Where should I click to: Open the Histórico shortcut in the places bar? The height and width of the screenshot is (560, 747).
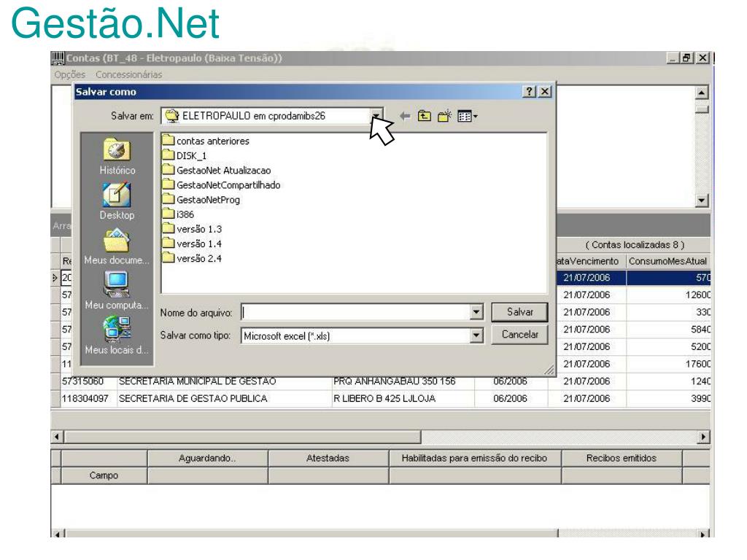117,156
